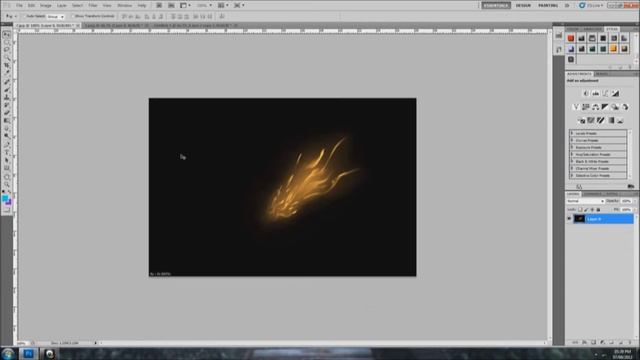Select the Hand tool
The height and width of the screenshot is (360, 640).
[x=7, y=177]
